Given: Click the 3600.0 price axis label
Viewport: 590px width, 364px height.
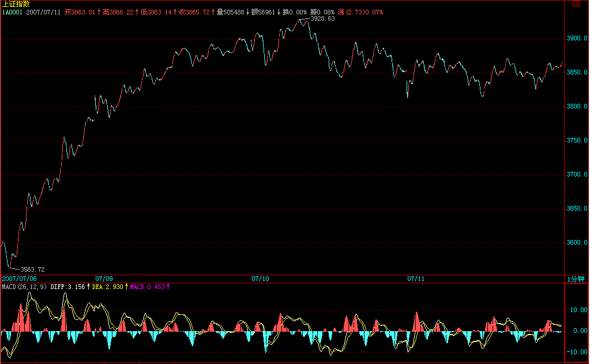Looking at the screenshot, I should [577, 243].
